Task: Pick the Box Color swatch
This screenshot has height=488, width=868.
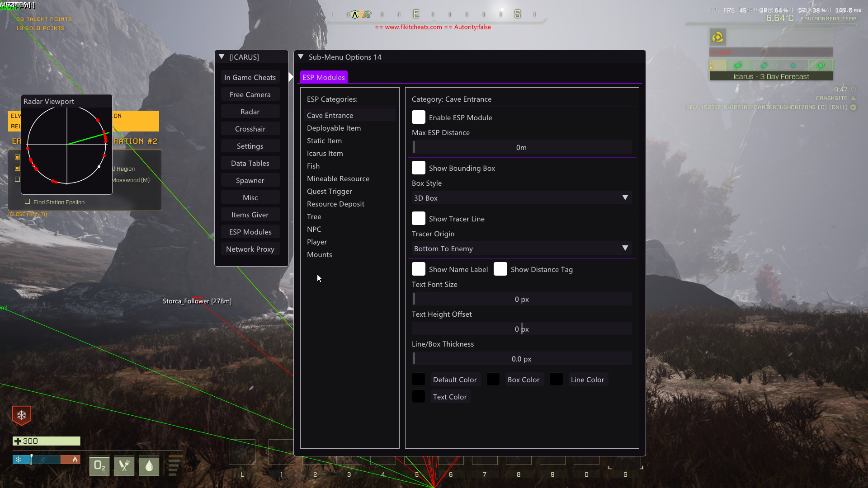Action: (x=493, y=380)
